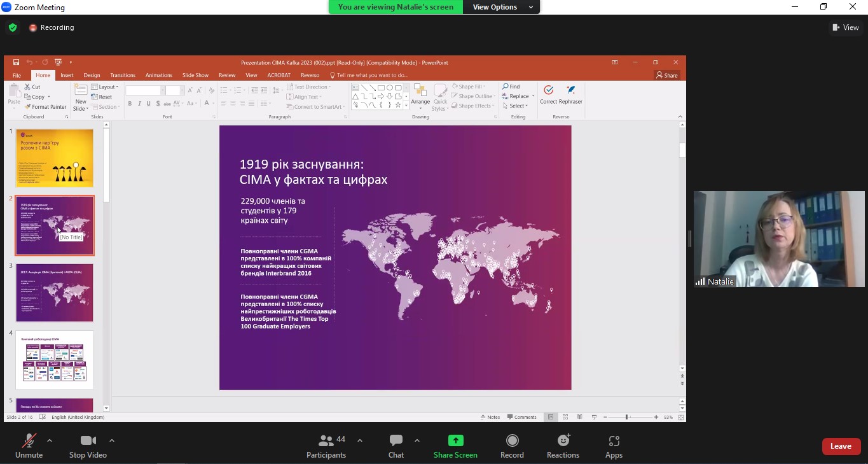Viewport: 868px width, 464px height.
Task: Toggle italic formatting
Action: coord(139,104)
